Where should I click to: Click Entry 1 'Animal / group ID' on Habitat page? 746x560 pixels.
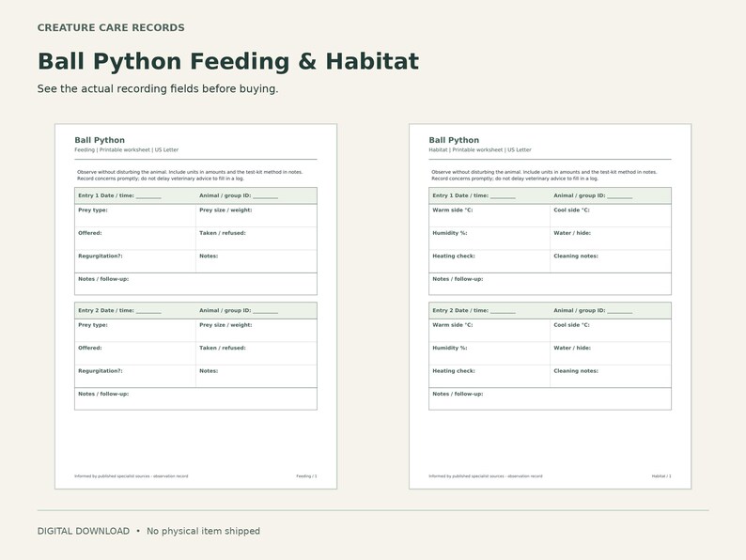point(593,195)
